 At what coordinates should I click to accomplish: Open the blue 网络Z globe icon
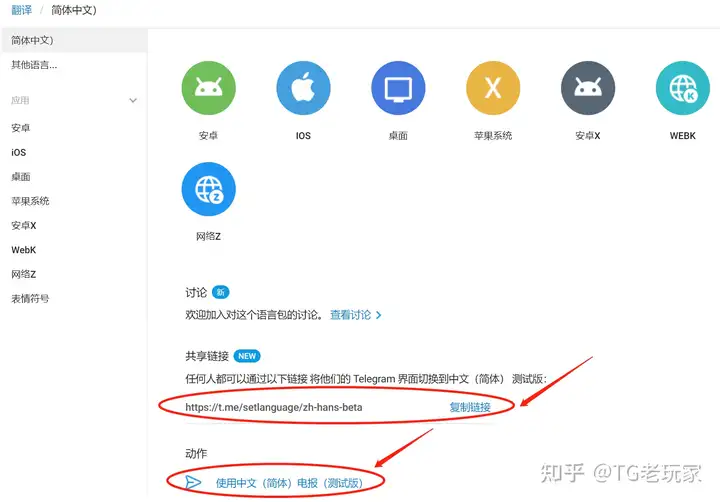[208, 189]
